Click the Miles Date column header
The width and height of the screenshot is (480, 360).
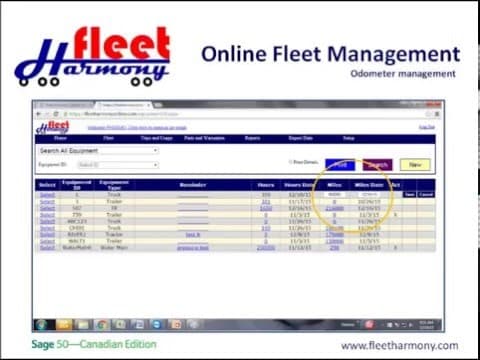pyautogui.click(x=369, y=185)
